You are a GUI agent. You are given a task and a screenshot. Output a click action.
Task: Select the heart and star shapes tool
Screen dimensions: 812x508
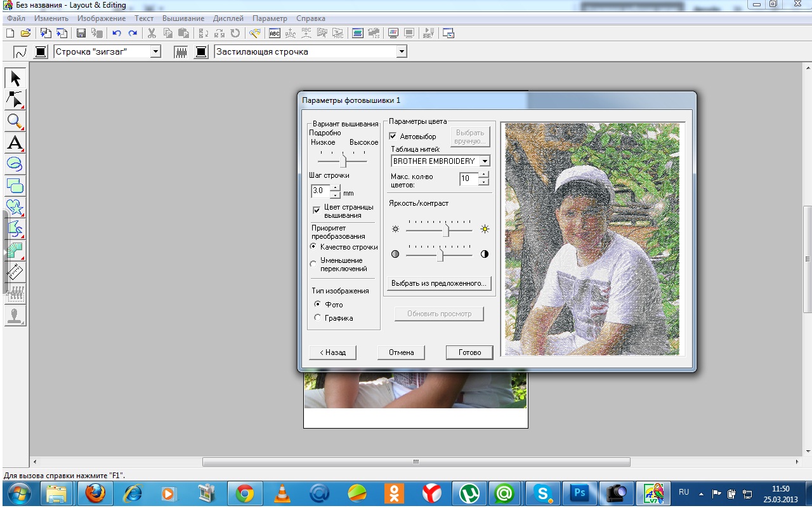click(x=15, y=207)
